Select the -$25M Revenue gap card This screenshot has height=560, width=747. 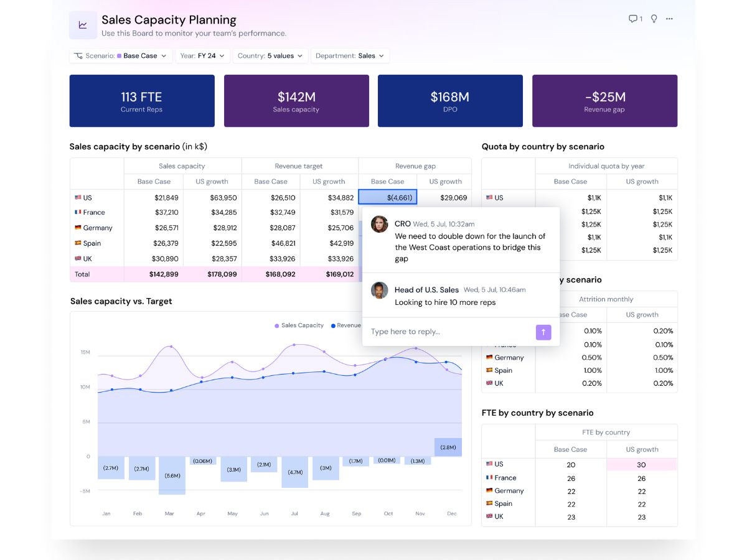click(x=605, y=101)
